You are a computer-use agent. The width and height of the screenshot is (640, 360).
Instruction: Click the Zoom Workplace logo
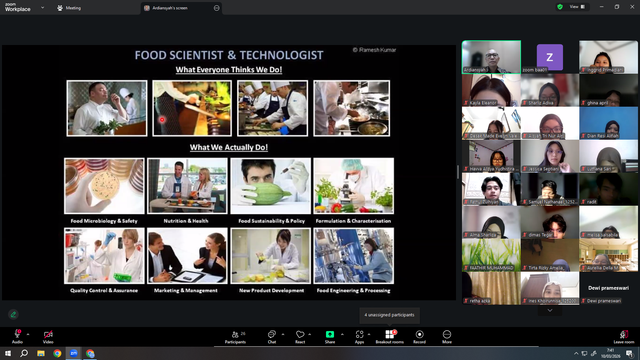click(18, 7)
